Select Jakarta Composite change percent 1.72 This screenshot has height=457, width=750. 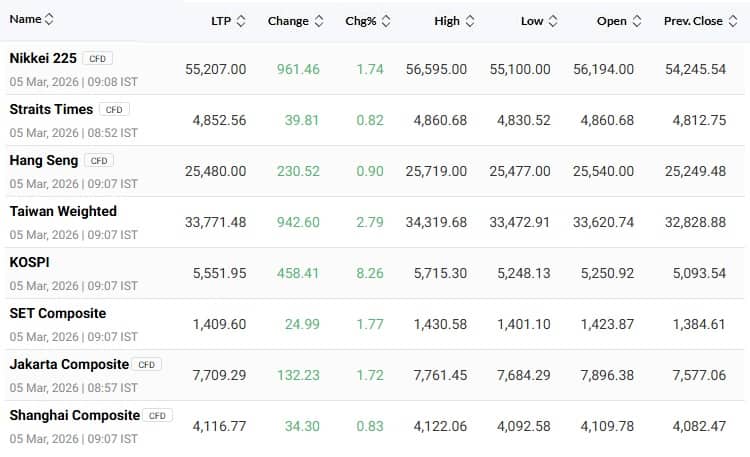pos(370,375)
